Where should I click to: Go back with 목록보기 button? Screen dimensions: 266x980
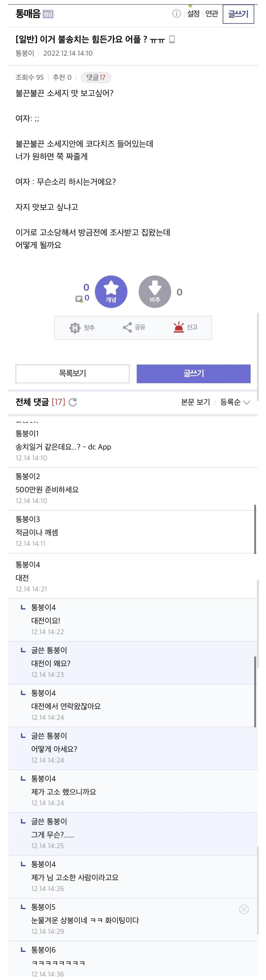tap(72, 374)
